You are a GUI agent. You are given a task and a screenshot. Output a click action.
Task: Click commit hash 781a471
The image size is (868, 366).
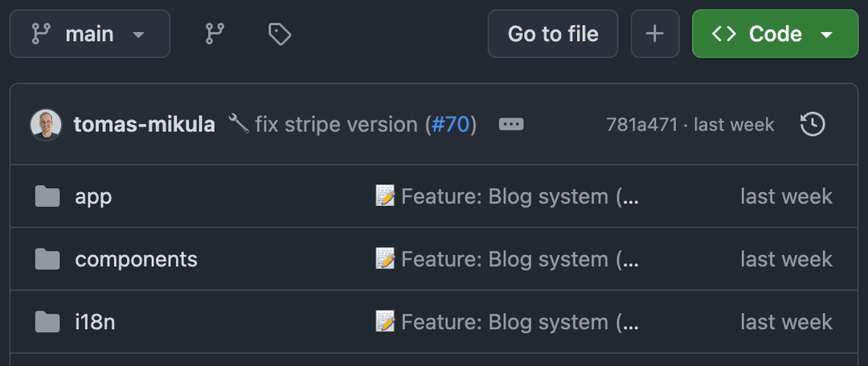point(641,125)
